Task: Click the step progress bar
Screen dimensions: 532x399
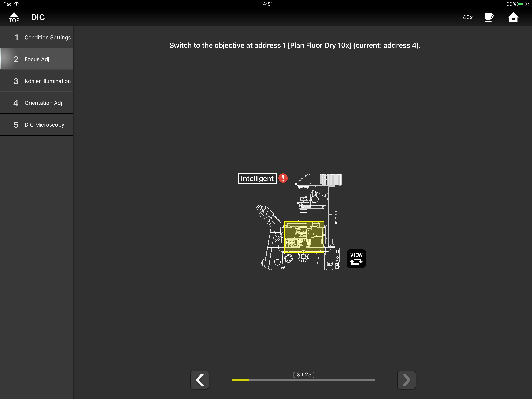Action: 303,380
